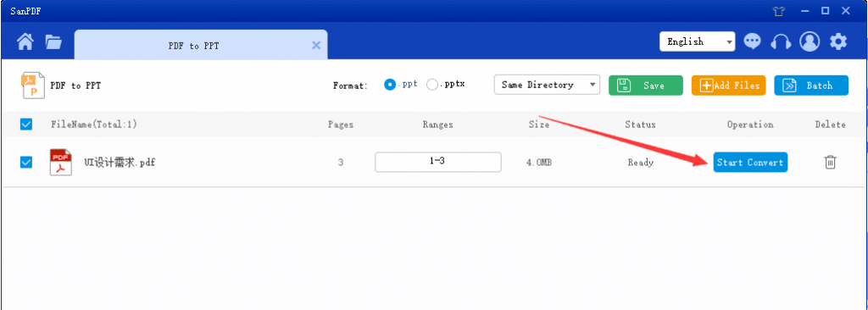Click the headphones support icon
868x310 pixels.
click(781, 42)
